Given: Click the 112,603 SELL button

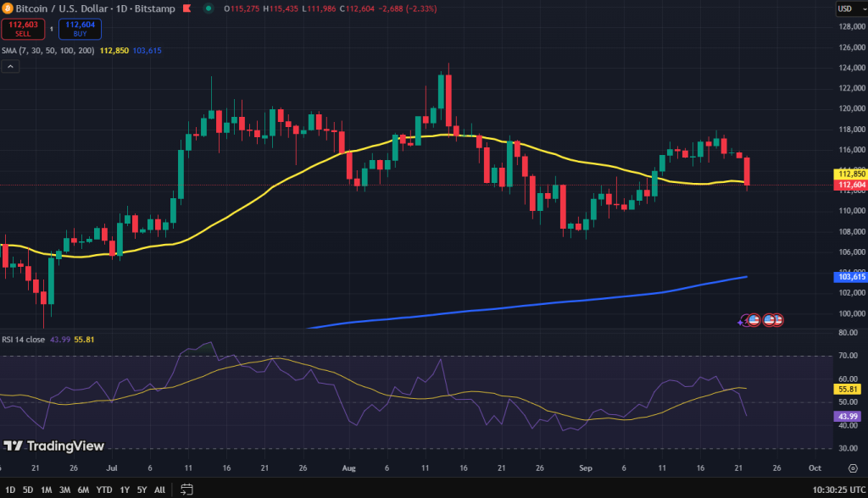Looking at the screenshot, I should [x=23, y=28].
